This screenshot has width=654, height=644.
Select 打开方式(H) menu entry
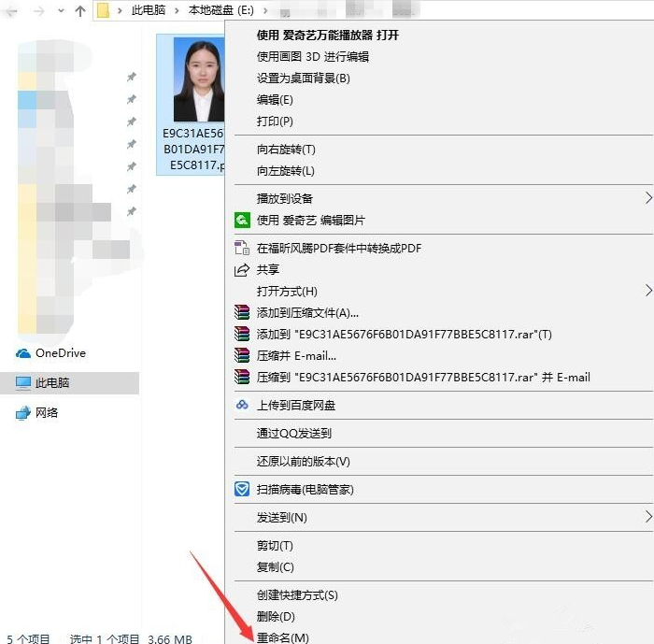pos(287,291)
